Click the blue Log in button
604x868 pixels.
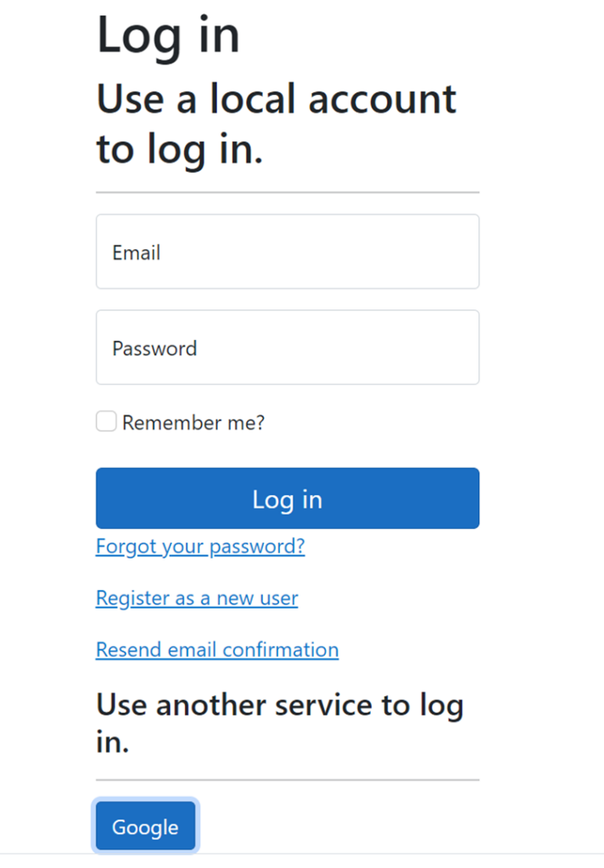(287, 498)
